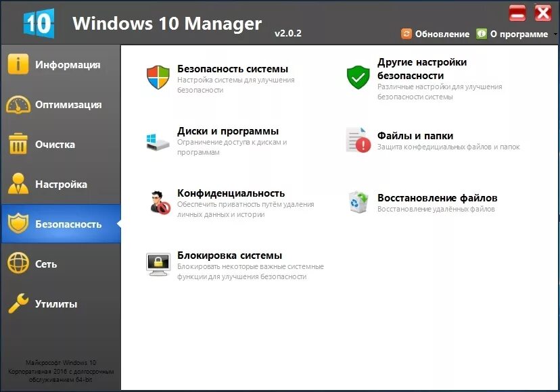The width and height of the screenshot is (560, 392).
Task: Select the Настройка tab
Action: 61,185
